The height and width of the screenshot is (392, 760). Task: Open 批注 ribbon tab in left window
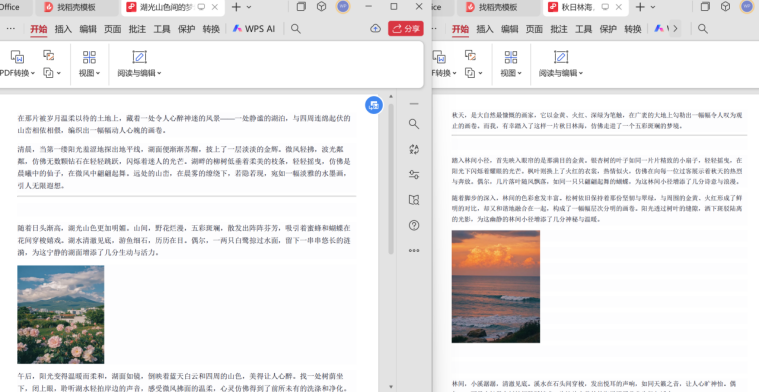(137, 29)
